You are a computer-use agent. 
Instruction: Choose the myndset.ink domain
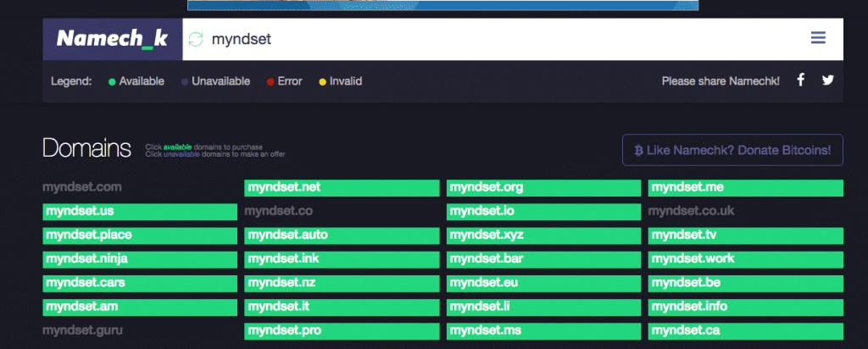(342, 259)
